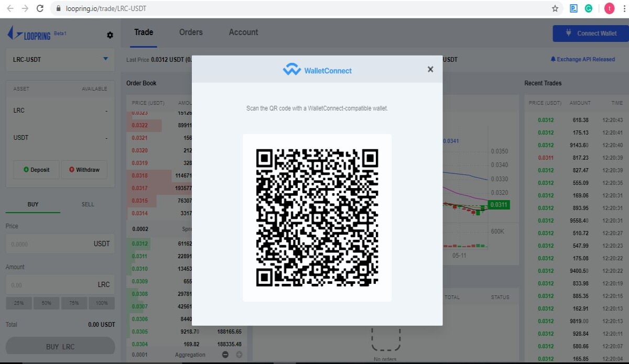Focus the Price input field
The height and width of the screenshot is (364, 629).
coord(60,244)
